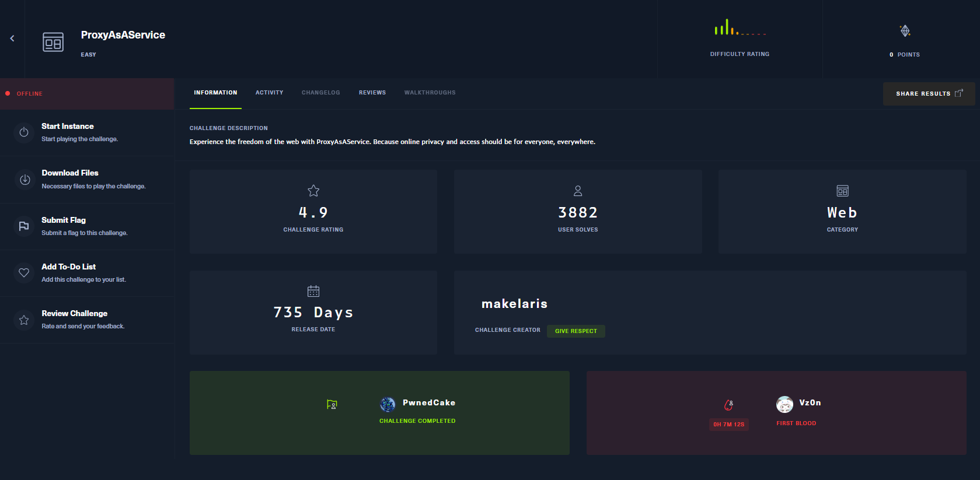Open Vz0n's avatar
980x480 pixels.
coord(784,404)
